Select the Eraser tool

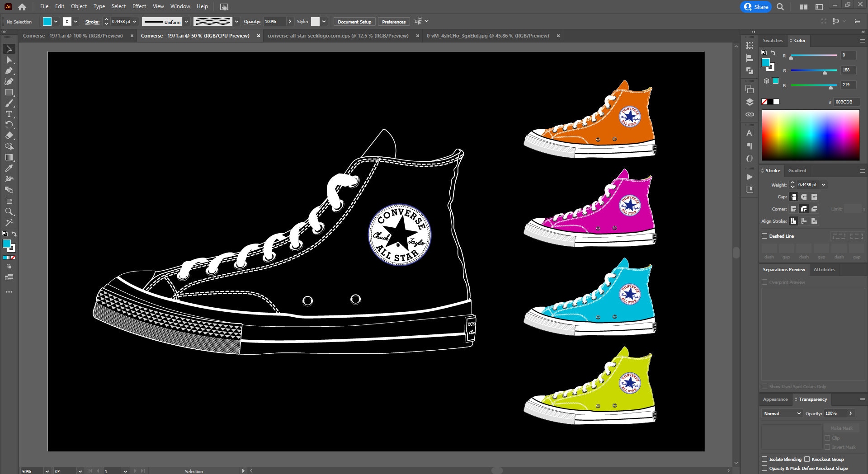[9, 136]
